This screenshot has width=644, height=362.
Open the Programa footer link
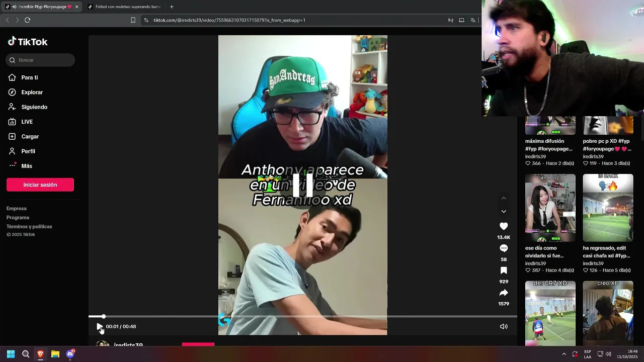(x=18, y=218)
